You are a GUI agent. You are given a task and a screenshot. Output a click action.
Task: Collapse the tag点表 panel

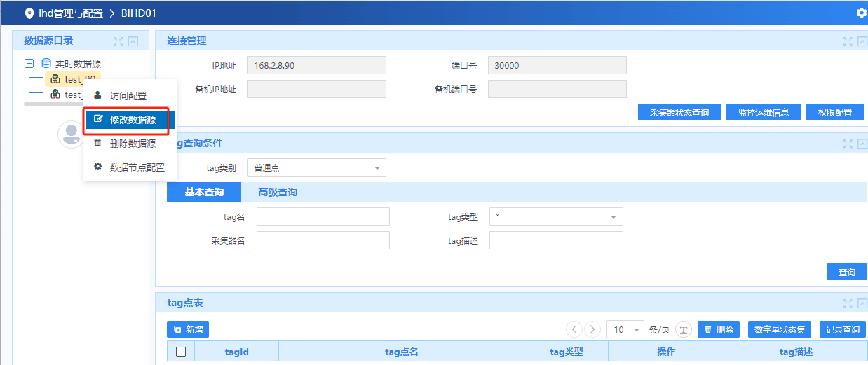coord(863,303)
